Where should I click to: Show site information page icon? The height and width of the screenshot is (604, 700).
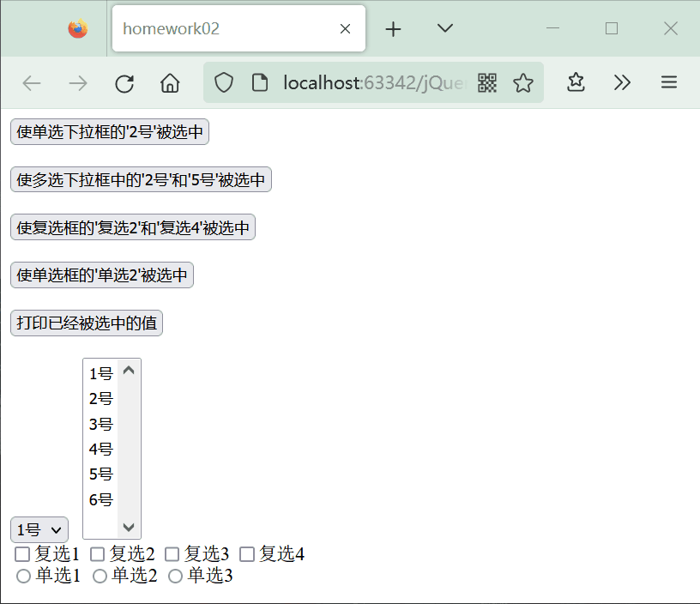tap(260, 82)
